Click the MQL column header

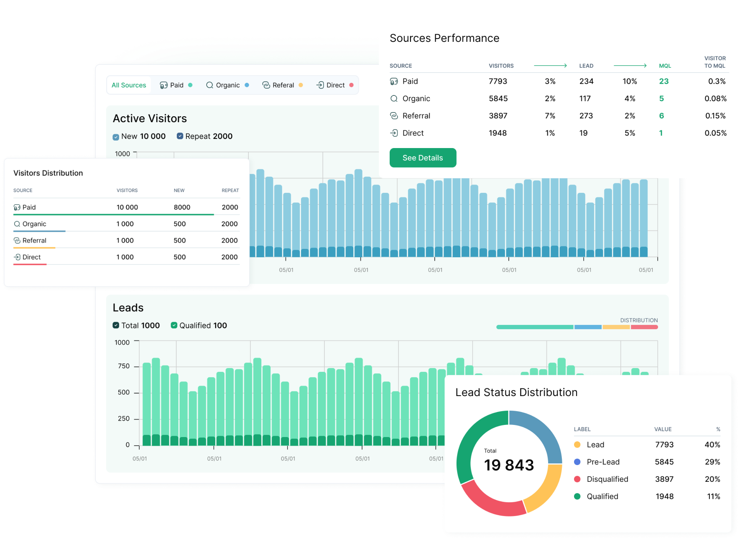tap(665, 66)
